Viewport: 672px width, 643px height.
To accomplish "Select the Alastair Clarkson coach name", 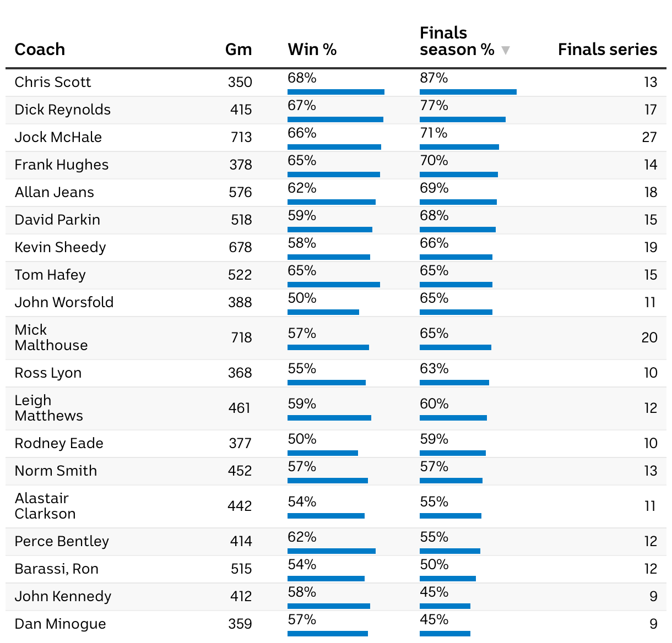I will click(x=45, y=506).
